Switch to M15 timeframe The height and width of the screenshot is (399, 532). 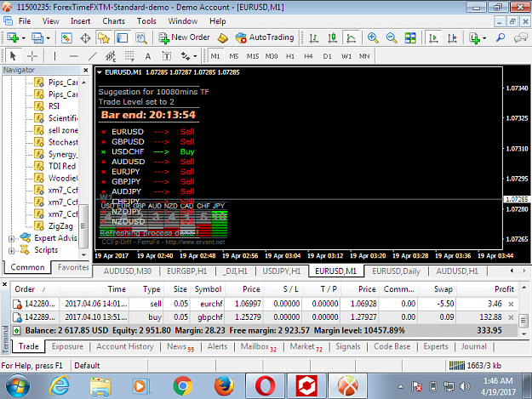point(253,56)
